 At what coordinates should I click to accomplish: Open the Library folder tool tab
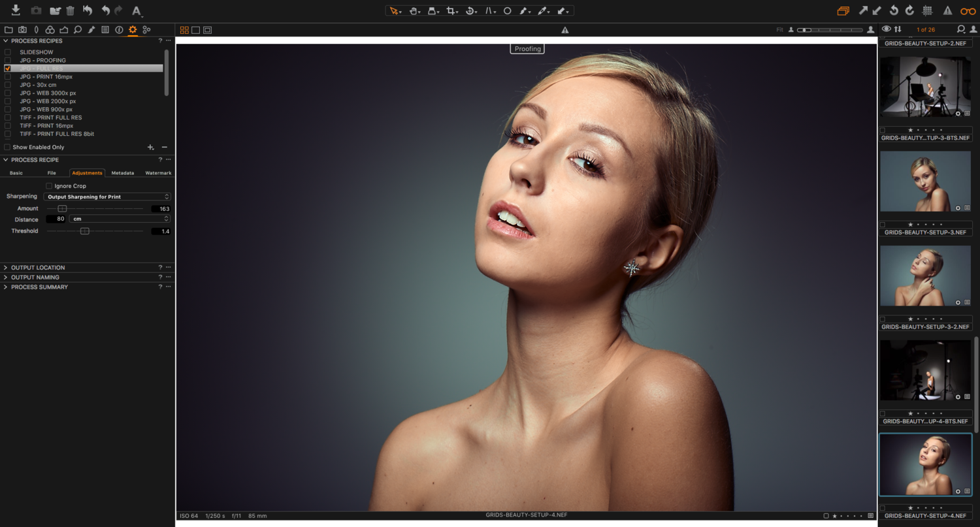pyautogui.click(x=8, y=30)
